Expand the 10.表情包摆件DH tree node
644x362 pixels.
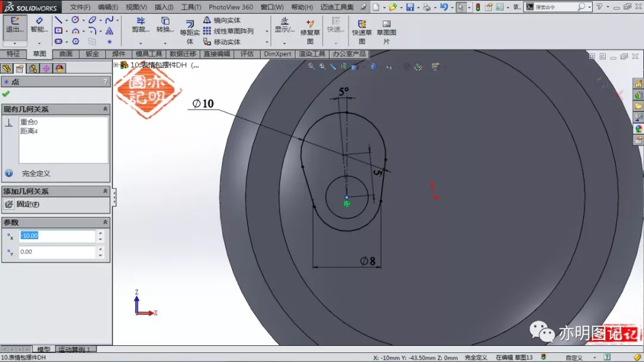116,65
